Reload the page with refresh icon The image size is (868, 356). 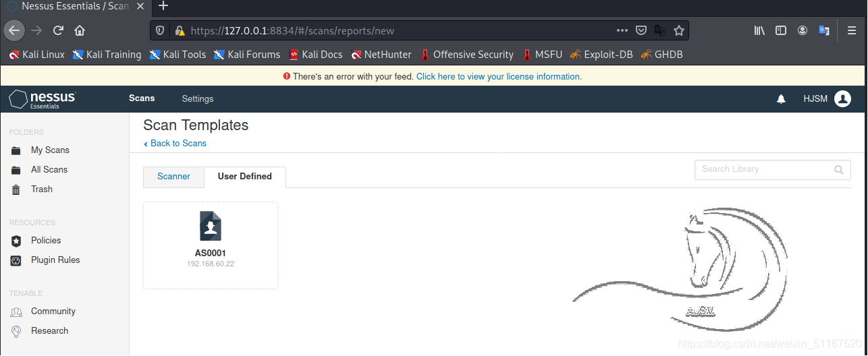click(x=58, y=30)
